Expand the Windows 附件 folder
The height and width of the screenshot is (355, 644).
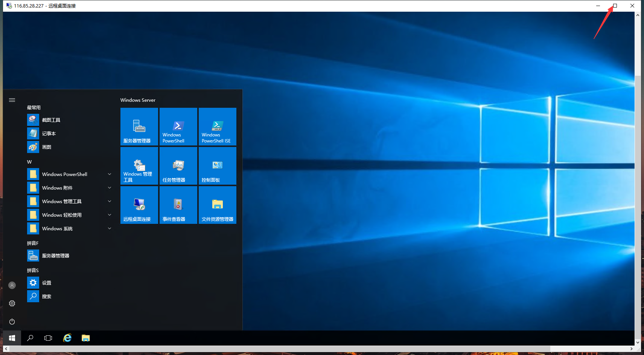coord(70,188)
